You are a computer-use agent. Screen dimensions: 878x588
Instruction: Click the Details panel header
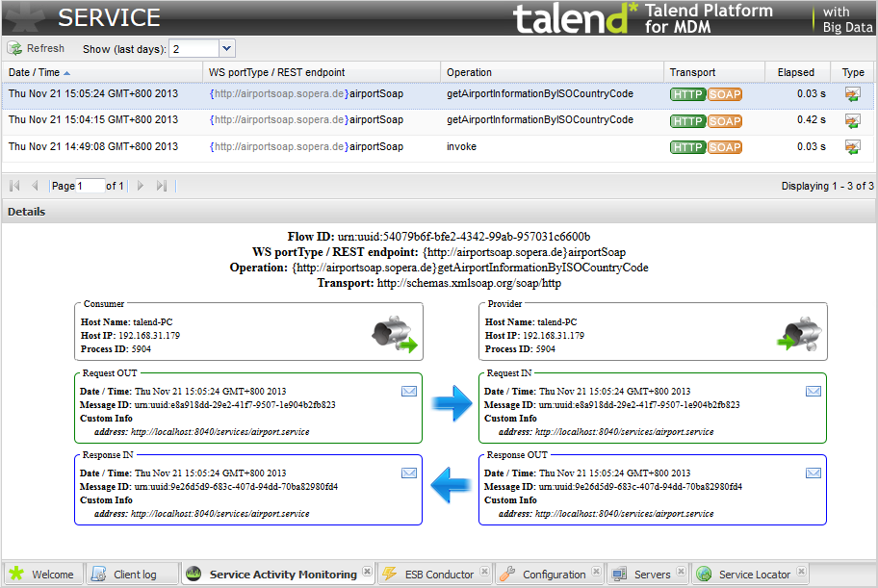click(x=439, y=212)
